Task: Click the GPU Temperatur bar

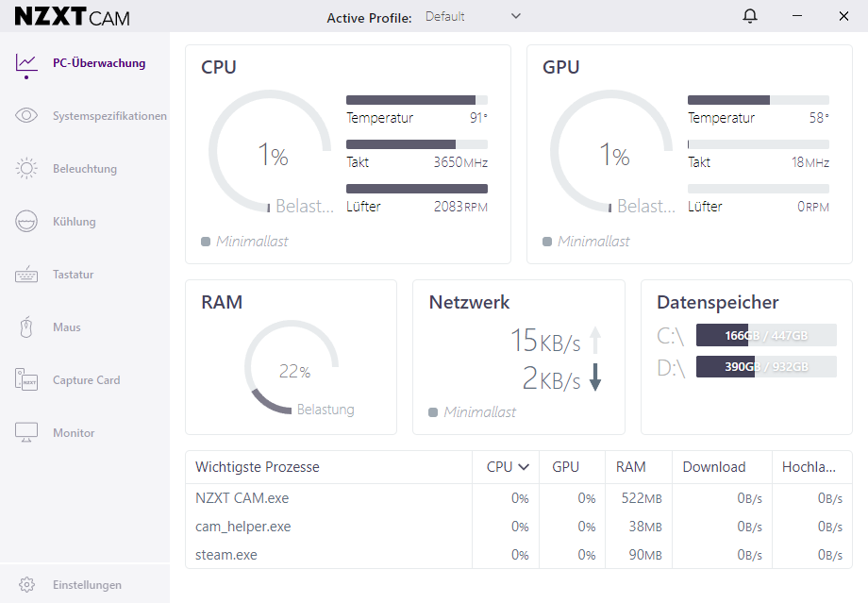Action: 759,100
